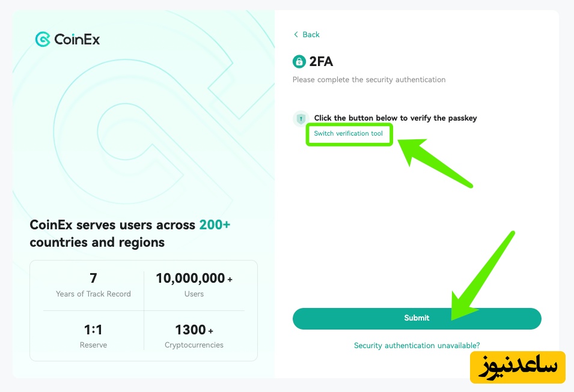Screen dimensions: 574x392
Task: Go back using the Back link
Action: pyautogui.click(x=311, y=35)
